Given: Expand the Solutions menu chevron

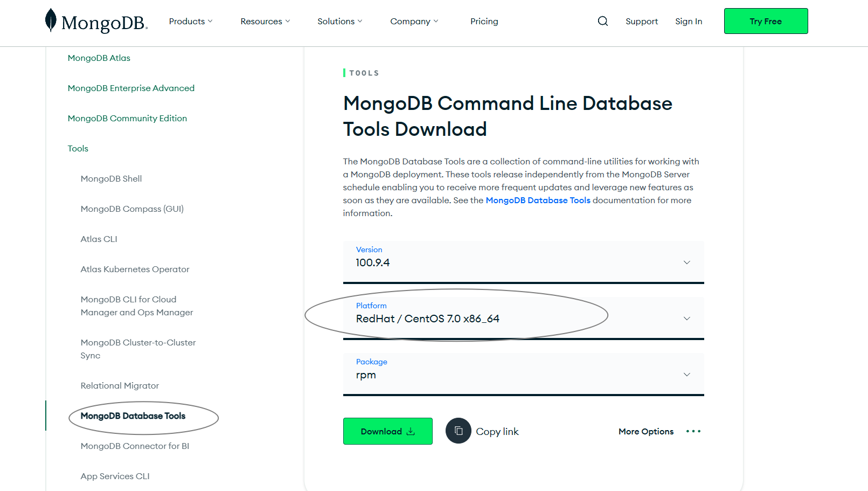Looking at the screenshot, I should tap(359, 21).
